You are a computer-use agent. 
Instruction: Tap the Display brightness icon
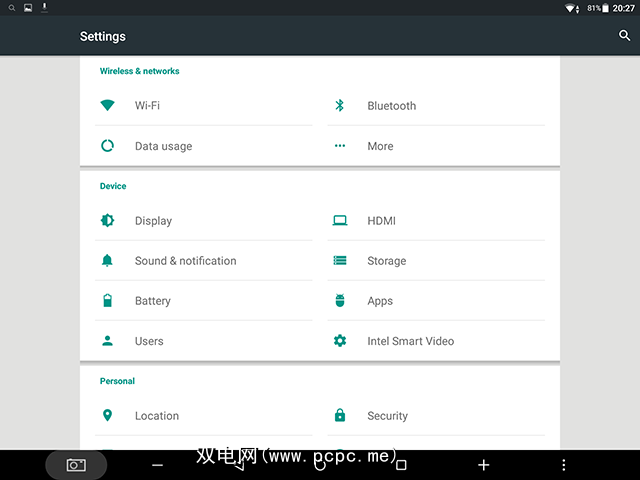coord(107,220)
